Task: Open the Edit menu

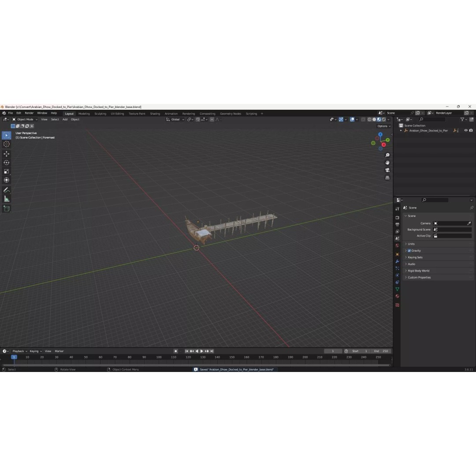Action: (x=19, y=113)
